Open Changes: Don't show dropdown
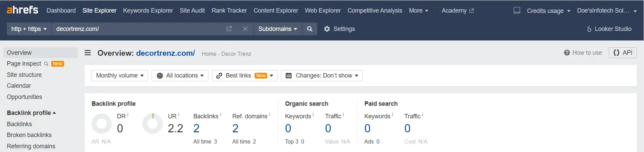Screen dimensions: 644x152 (322, 75)
